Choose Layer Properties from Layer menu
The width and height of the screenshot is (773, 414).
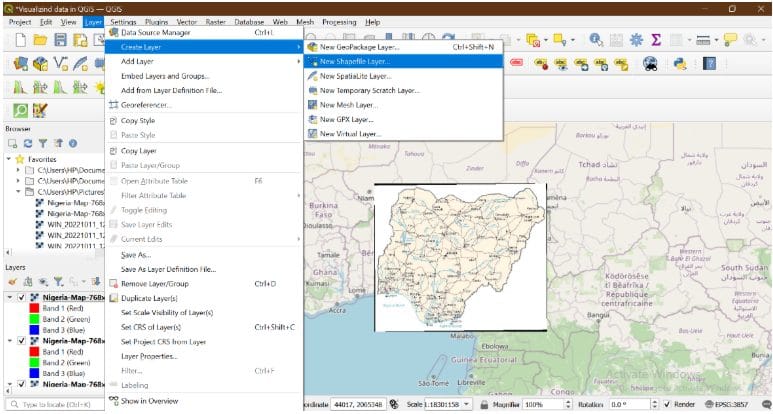(149, 355)
